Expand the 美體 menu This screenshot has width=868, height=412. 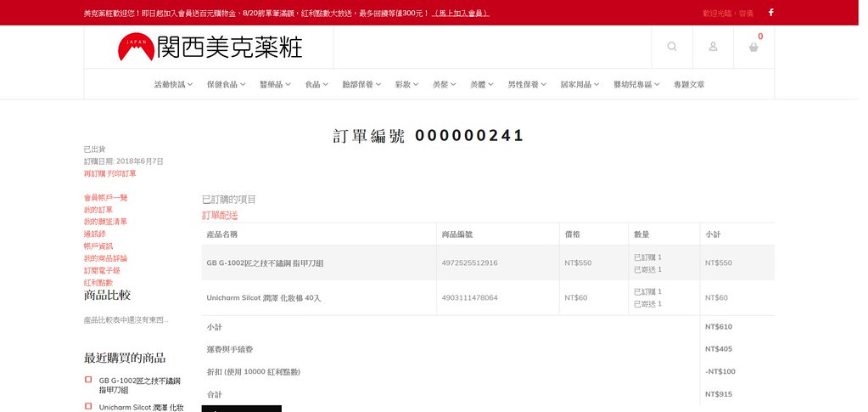(x=482, y=84)
